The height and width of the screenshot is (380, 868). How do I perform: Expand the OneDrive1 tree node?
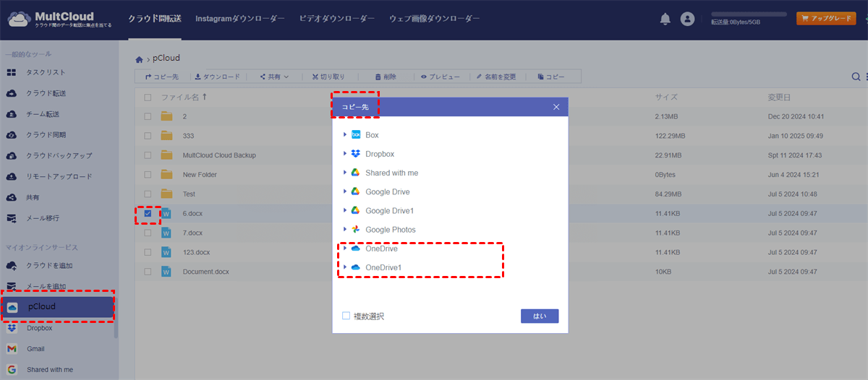[344, 268]
